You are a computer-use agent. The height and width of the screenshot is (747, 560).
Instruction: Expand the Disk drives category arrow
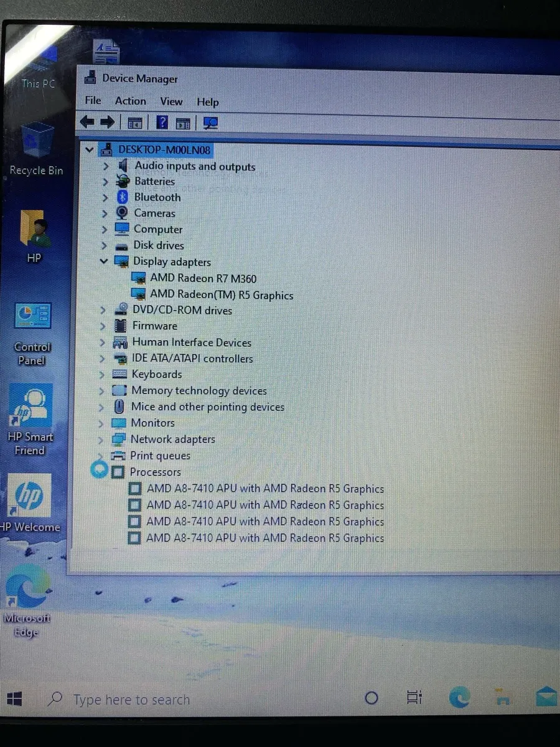pyautogui.click(x=105, y=246)
